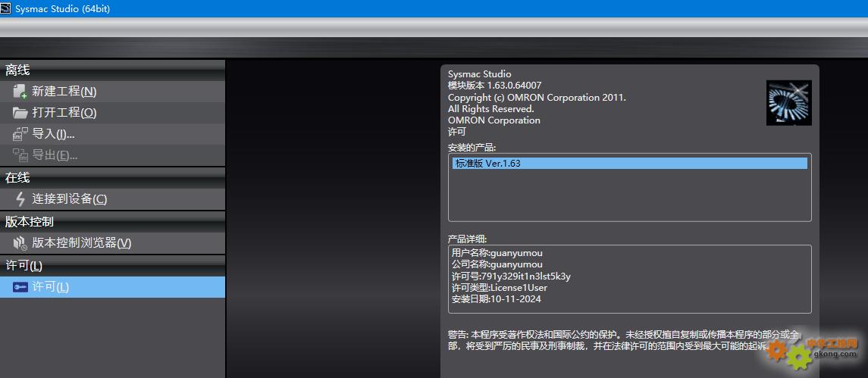Click the Sysmac Studio (64bit) window title

(63, 9)
